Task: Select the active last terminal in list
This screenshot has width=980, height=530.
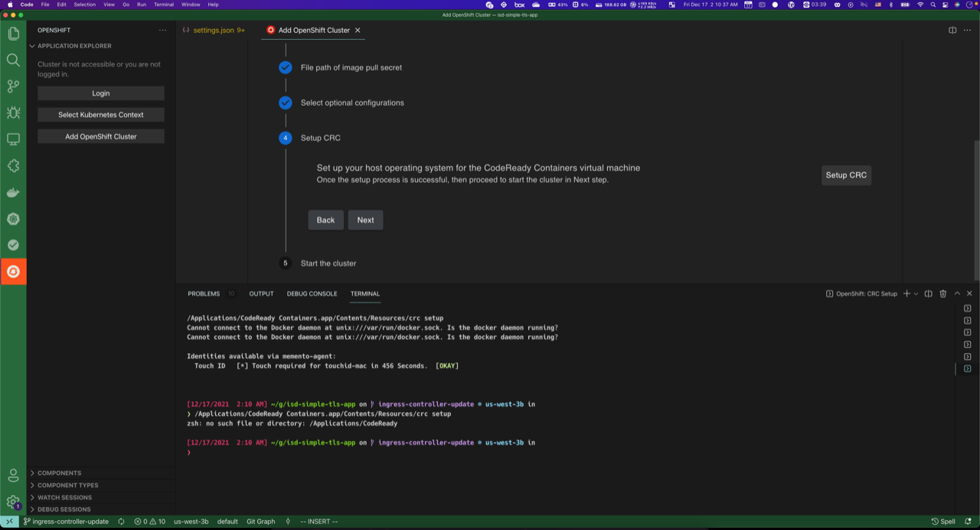Action: [x=968, y=369]
